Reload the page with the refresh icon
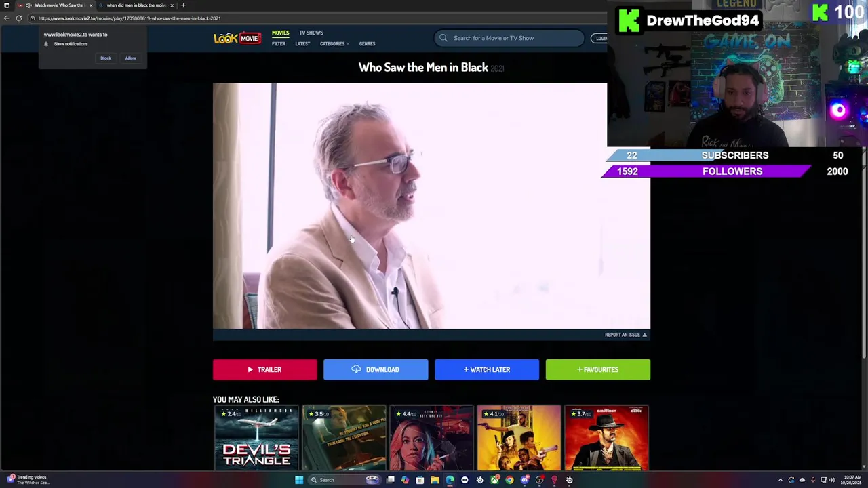The image size is (868, 488). pyautogui.click(x=19, y=18)
